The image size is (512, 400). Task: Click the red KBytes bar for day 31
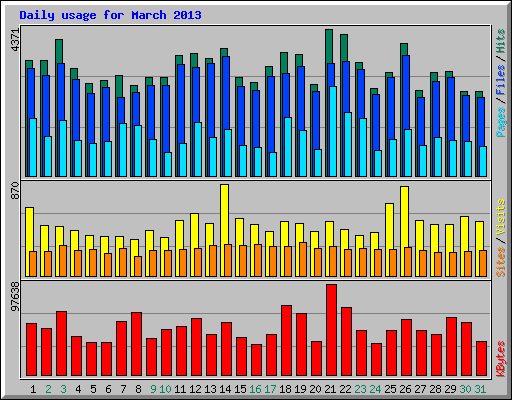pos(481,359)
